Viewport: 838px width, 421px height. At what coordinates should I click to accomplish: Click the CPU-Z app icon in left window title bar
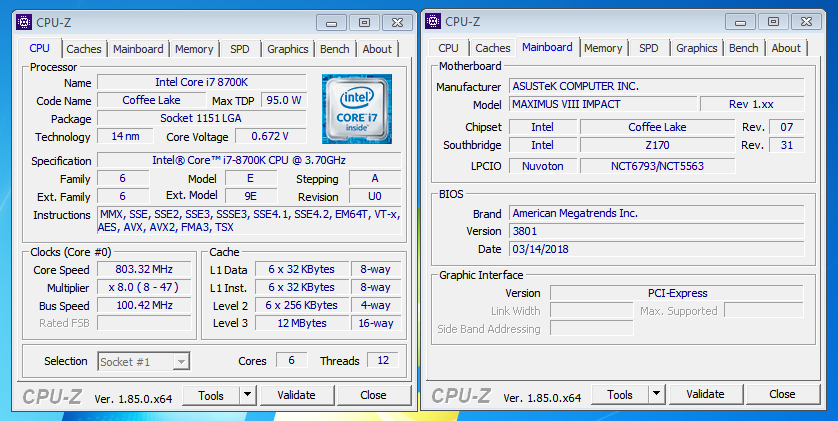pos(24,22)
